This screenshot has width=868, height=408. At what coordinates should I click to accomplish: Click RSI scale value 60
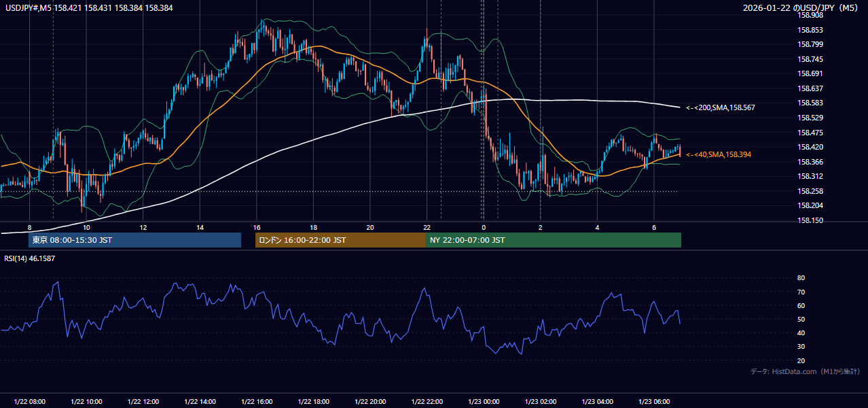801,305
